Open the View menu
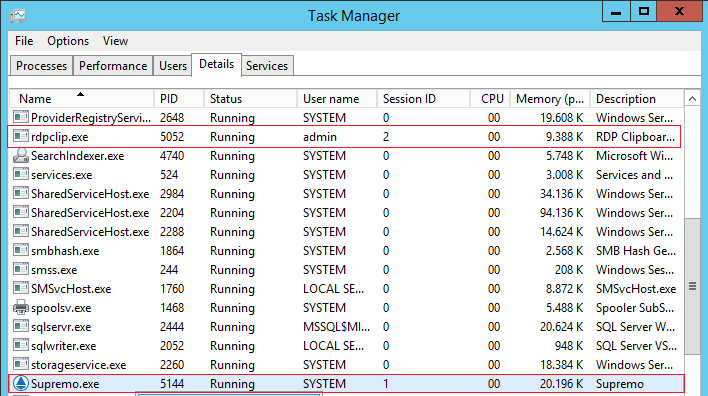This screenshot has width=708, height=396. point(115,41)
